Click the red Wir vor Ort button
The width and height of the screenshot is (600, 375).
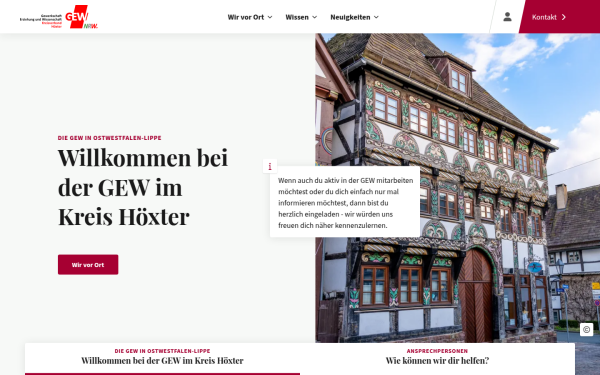[88, 264]
